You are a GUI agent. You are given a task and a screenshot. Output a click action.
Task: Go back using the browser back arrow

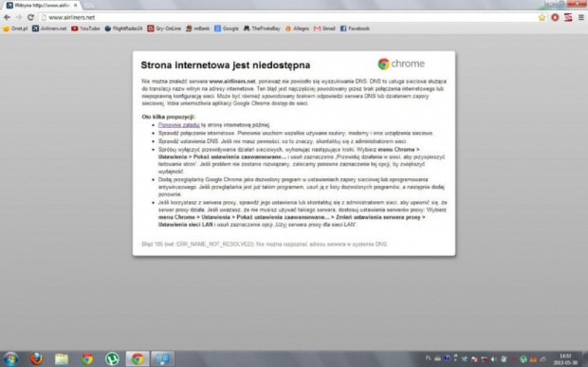coord(7,17)
